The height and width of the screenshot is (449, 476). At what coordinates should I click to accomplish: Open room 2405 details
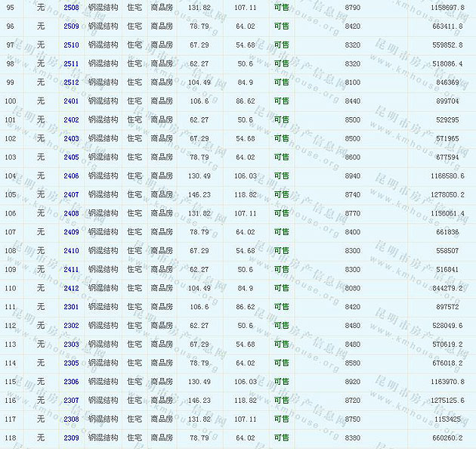pos(71,157)
